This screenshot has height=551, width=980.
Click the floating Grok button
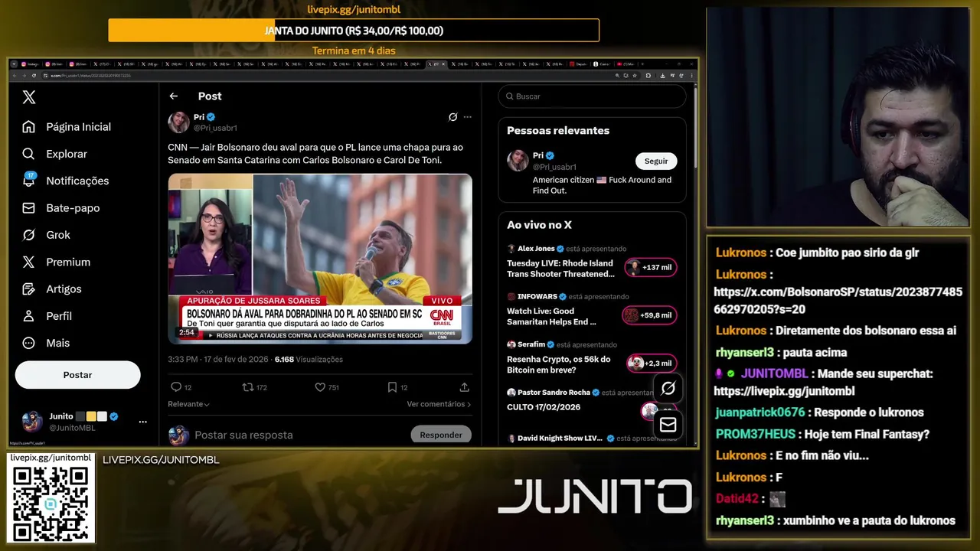click(x=668, y=389)
